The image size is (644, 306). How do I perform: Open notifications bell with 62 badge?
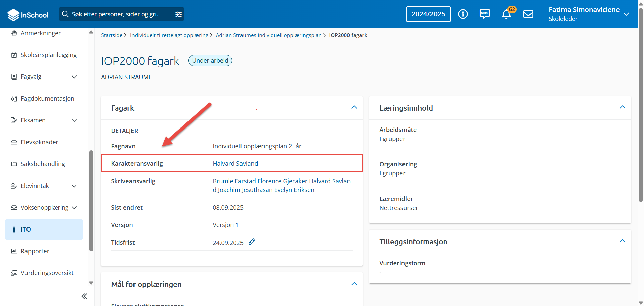pos(507,14)
